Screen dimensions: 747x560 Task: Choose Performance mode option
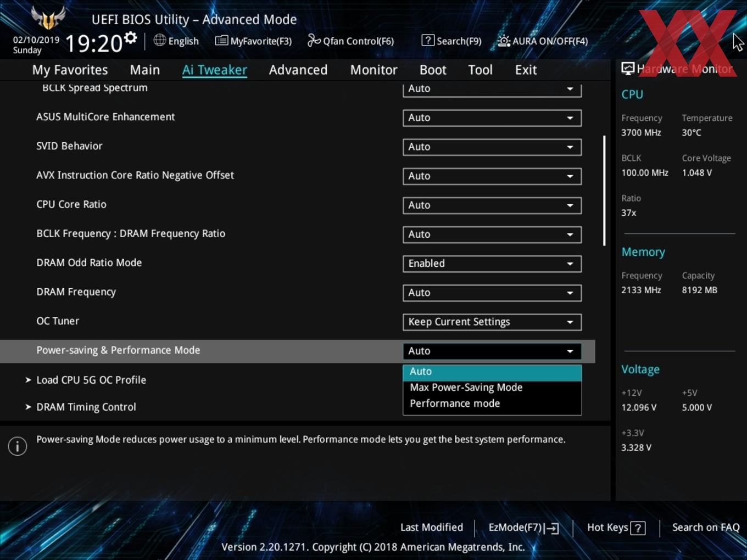tap(492, 403)
